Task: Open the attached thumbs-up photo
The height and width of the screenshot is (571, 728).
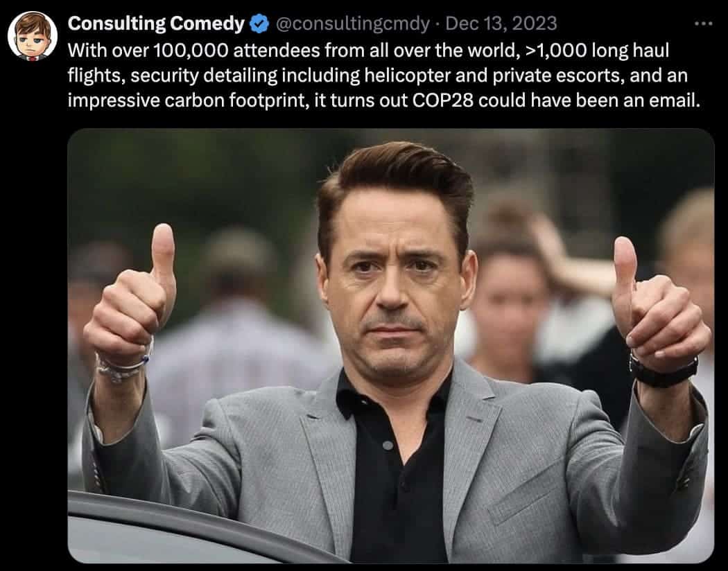Action: click(390, 346)
